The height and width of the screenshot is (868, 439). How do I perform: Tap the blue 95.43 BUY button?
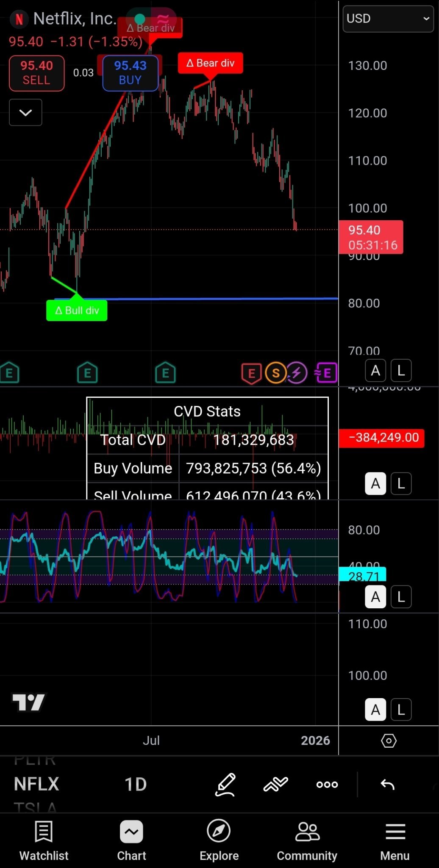tap(130, 73)
